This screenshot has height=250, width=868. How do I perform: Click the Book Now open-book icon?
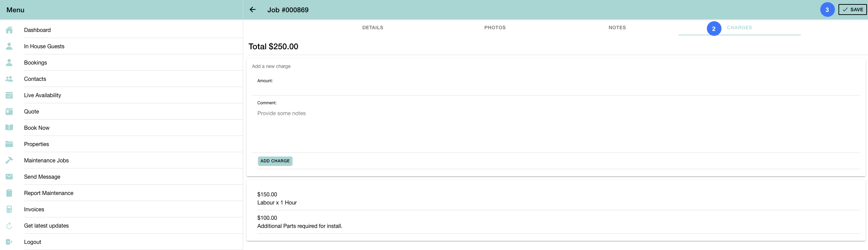pos(9,128)
